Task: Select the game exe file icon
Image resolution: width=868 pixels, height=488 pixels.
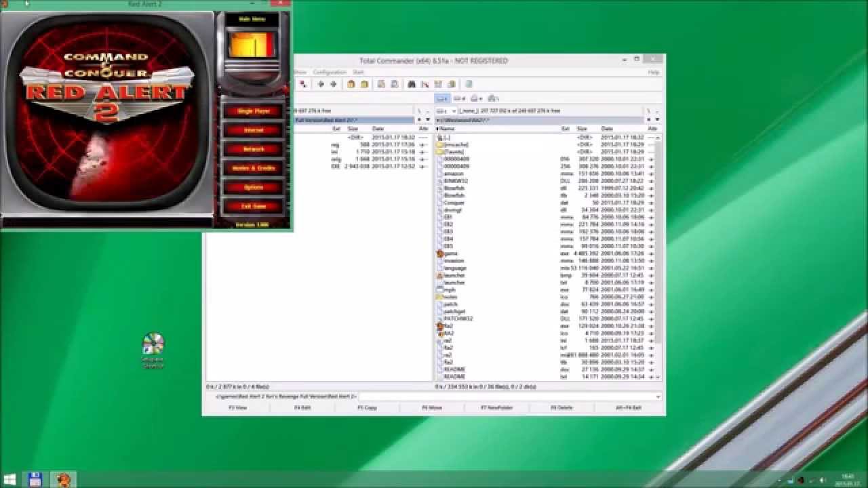Action: tap(440, 253)
